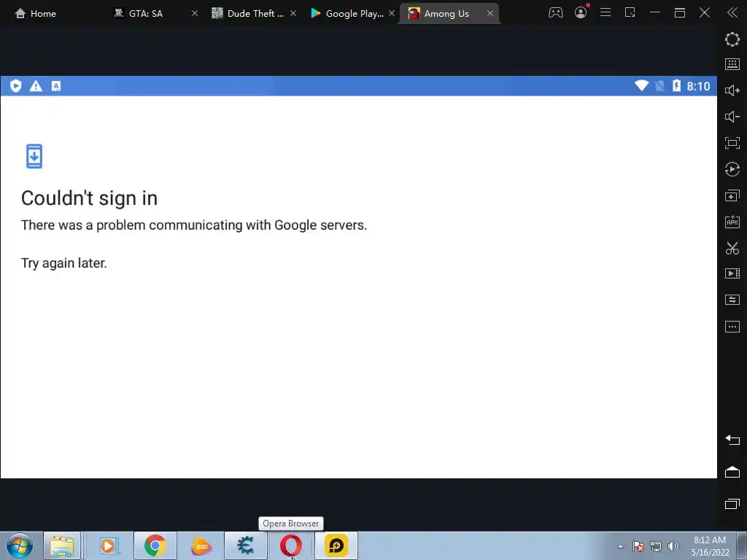The image size is (747, 560).
Task: Show hidden system tray icons
Action: tap(620, 546)
